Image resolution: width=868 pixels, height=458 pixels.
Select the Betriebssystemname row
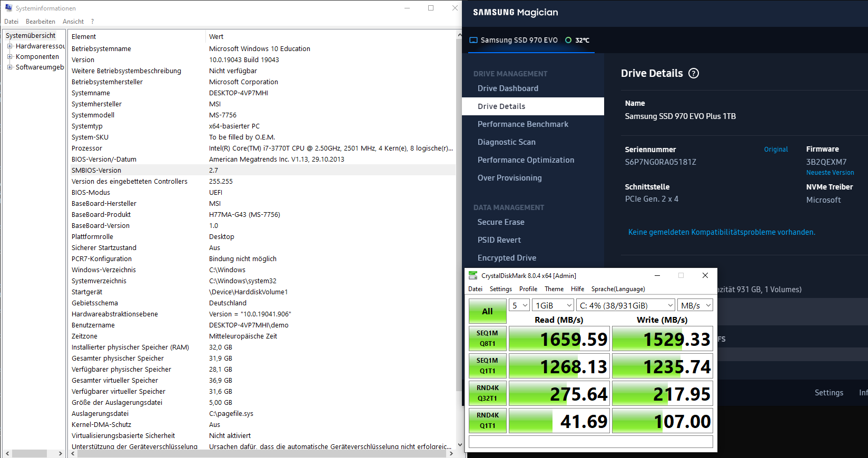(262, 48)
